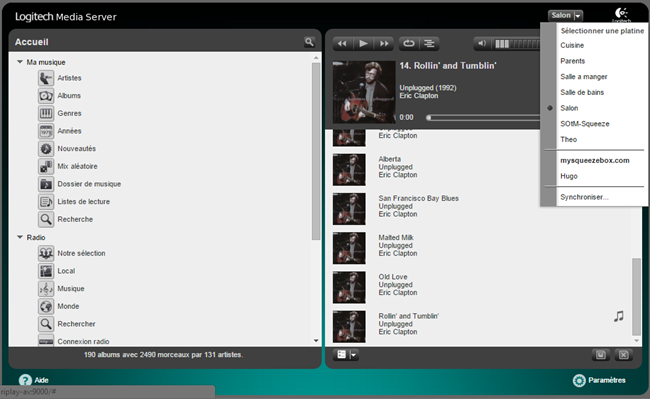Select the Cuisine player
The width and height of the screenshot is (650, 399).
click(x=572, y=45)
